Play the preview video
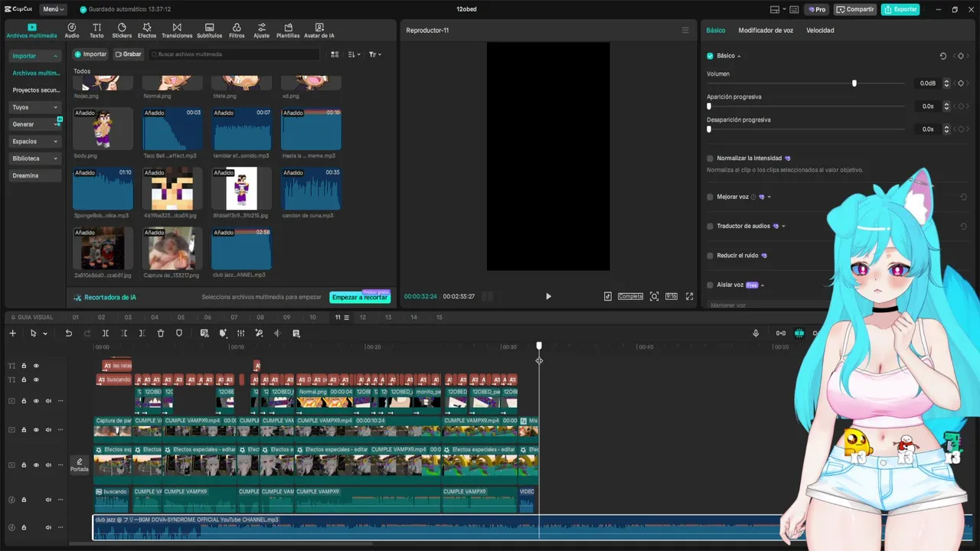Image resolution: width=980 pixels, height=551 pixels. 548,297
